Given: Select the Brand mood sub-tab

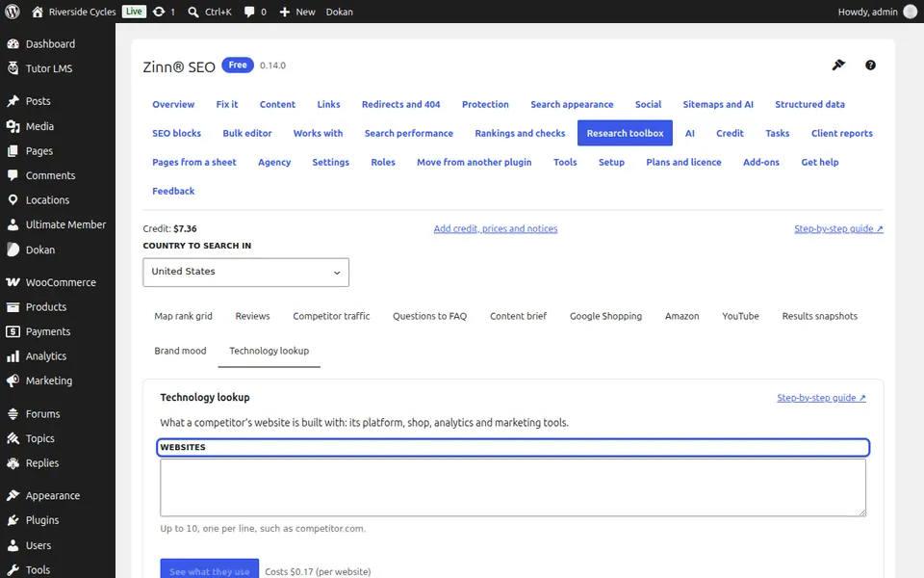Looking at the screenshot, I should click(180, 351).
